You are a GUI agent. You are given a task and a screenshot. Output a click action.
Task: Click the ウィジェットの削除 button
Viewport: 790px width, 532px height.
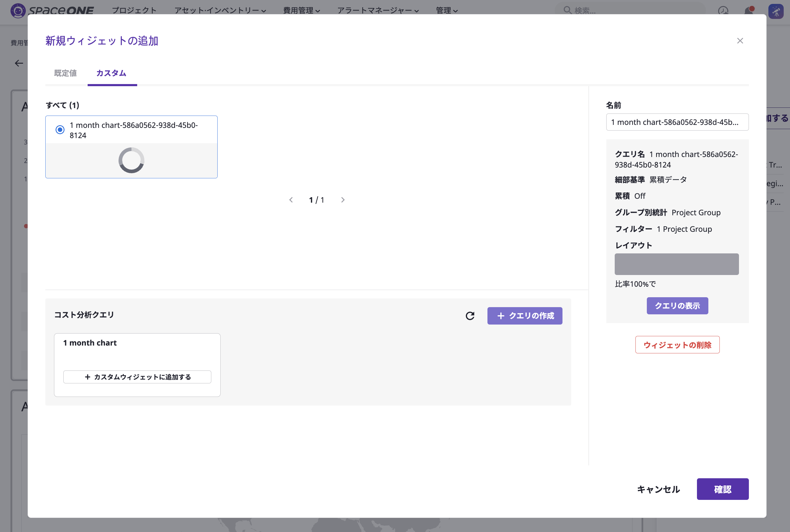[677, 345]
